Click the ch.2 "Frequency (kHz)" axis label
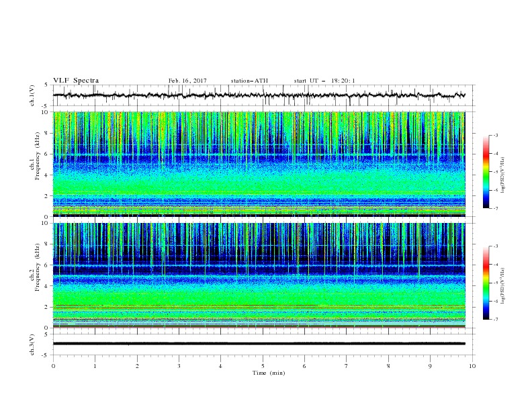The image size is (532, 411). (x=38, y=267)
